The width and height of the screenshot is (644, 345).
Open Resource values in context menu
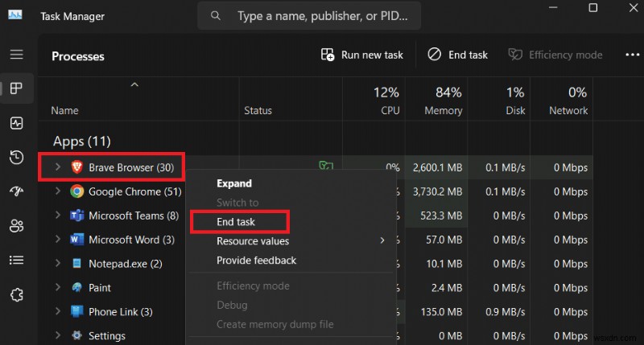click(253, 241)
